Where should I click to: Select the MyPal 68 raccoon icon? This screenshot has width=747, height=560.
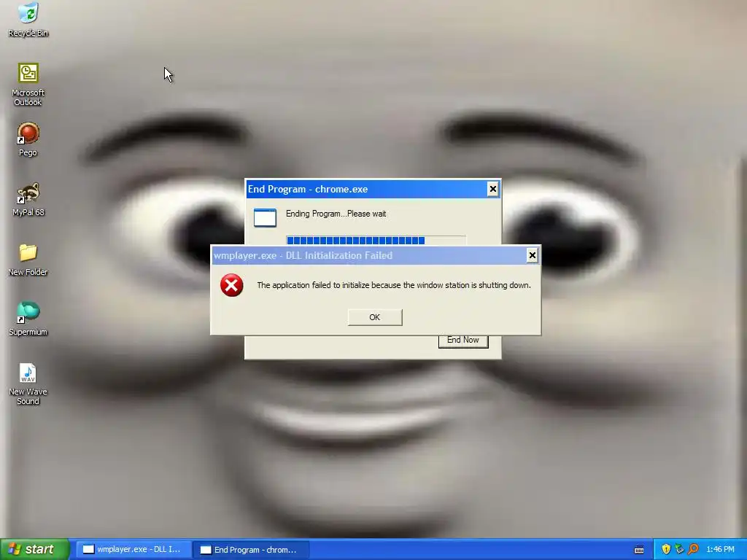click(28, 192)
